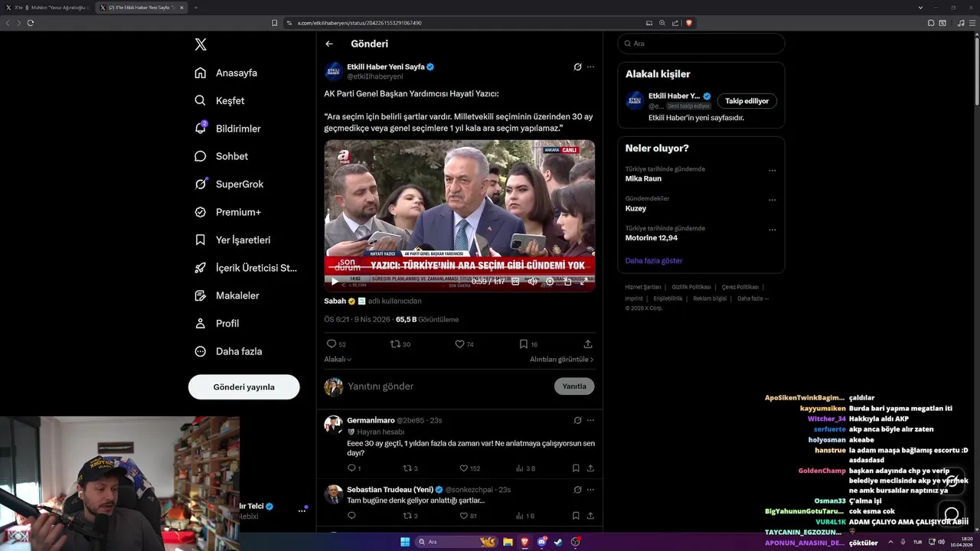
Task: Open more options on Sebastian Trudeau reply
Action: coord(590,489)
